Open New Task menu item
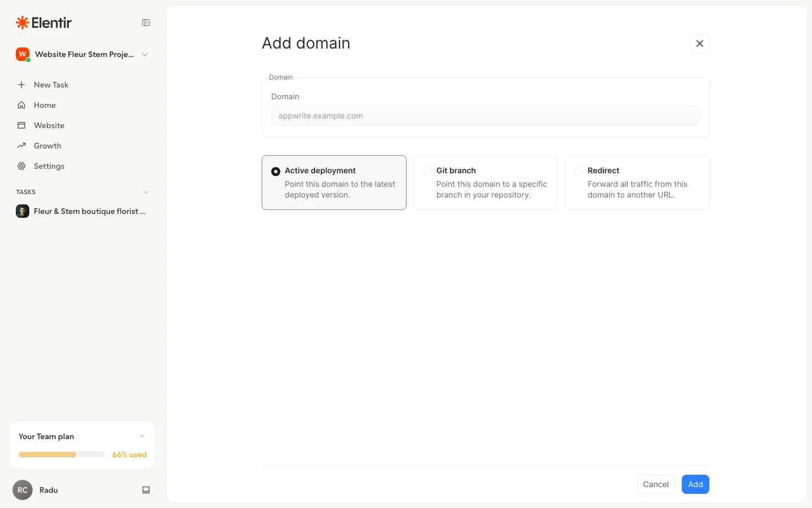 coord(82,85)
